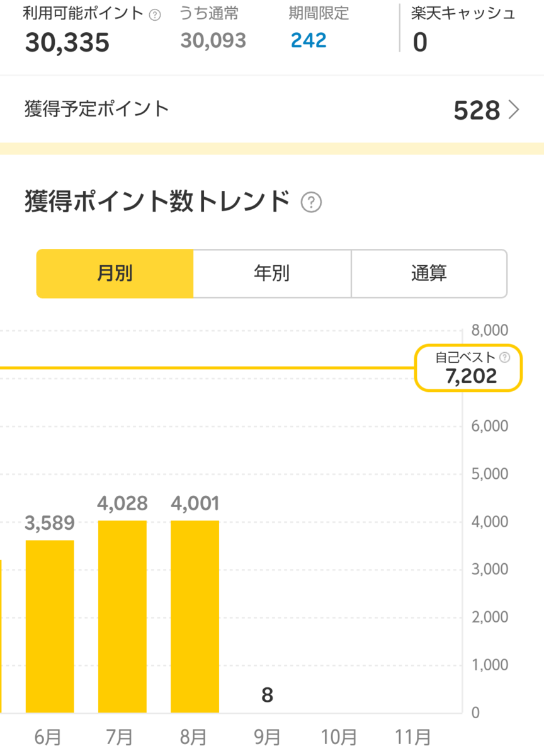Image resolution: width=544 pixels, height=756 pixels.
Task: Tap limited-time points value 242
Action: pos(309,40)
